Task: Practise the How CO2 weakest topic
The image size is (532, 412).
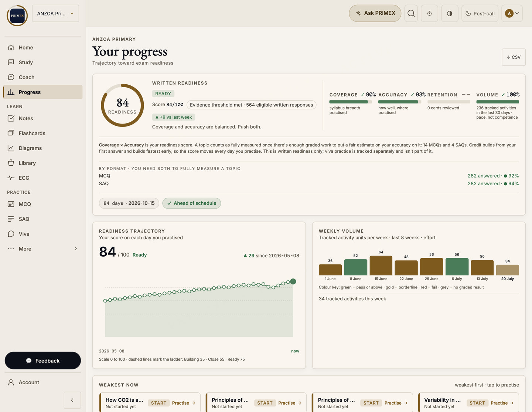Action: pyautogui.click(x=183, y=403)
